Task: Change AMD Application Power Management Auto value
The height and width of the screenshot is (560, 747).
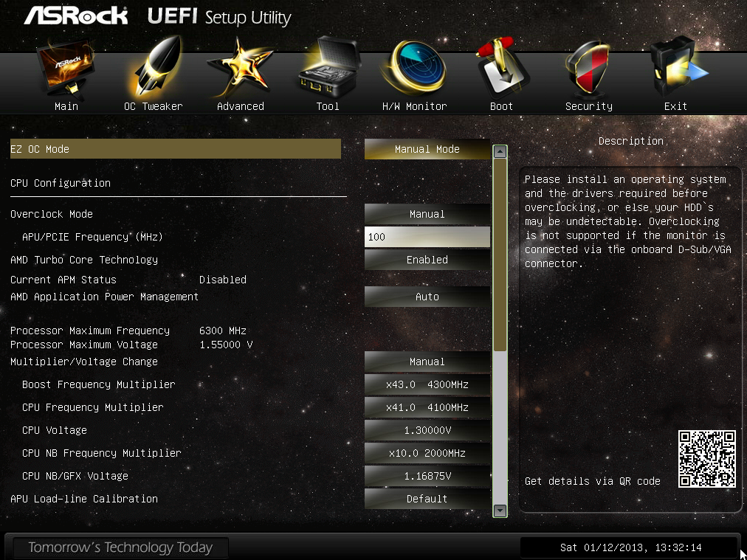Action: click(427, 297)
